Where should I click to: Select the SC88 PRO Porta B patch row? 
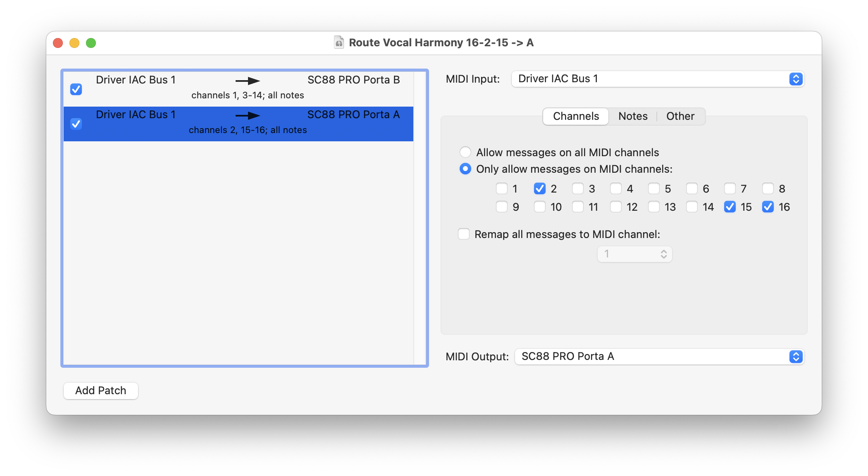pos(247,88)
